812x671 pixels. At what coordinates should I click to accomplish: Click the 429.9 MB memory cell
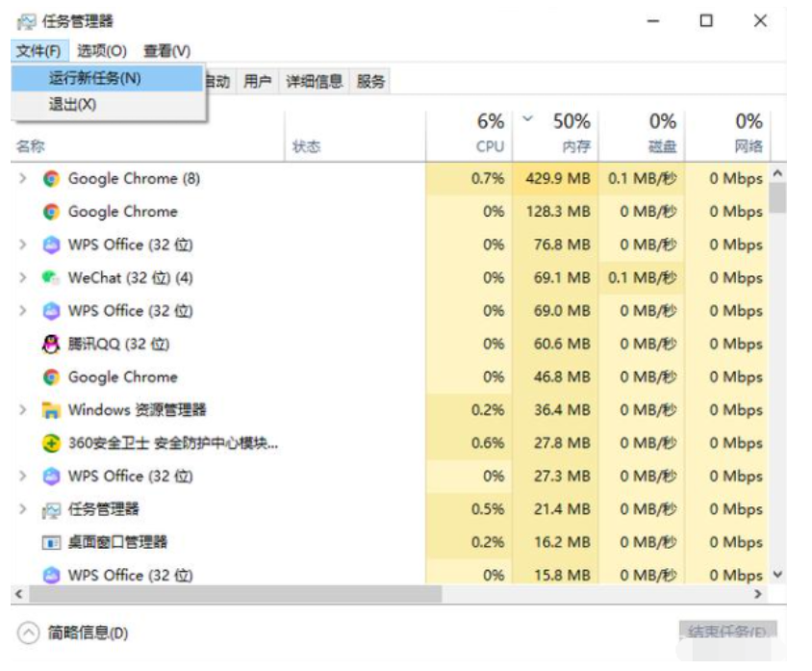556,179
